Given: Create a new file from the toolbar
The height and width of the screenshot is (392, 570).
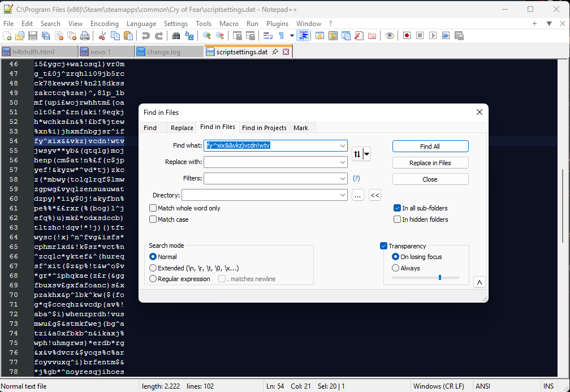Looking at the screenshot, I should pyautogui.click(x=7, y=36).
